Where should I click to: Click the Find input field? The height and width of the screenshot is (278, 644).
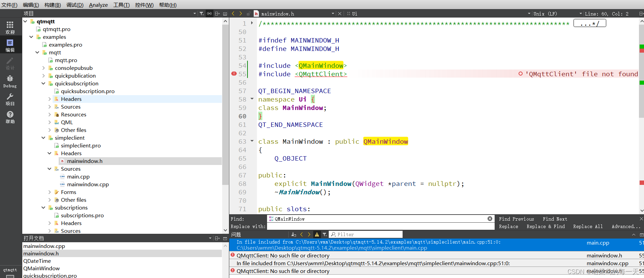[x=380, y=219]
